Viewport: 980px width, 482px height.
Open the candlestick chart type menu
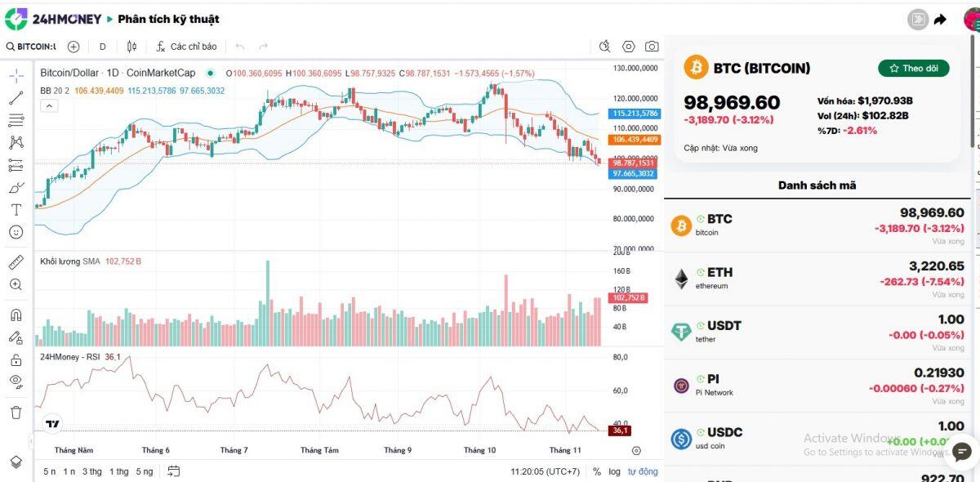coord(131,47)
